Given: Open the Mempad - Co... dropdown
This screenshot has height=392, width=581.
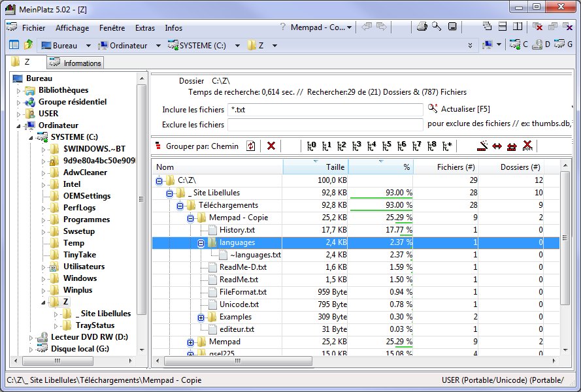Looking at the screenshot, I should tap(322, 27).
